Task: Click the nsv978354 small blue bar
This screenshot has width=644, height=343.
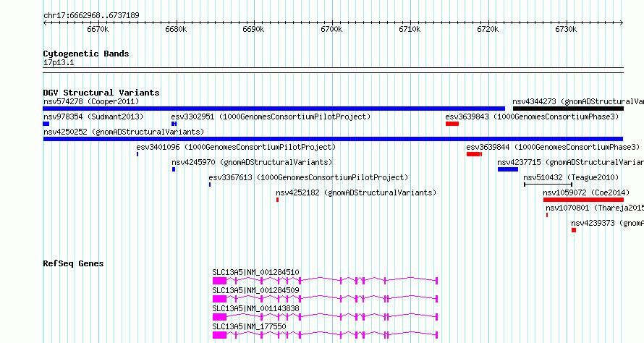Action: point(46,124)
